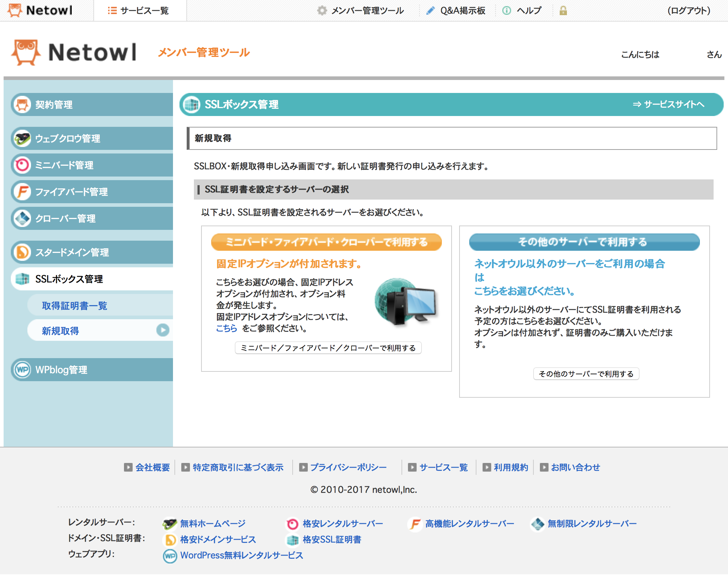
Task: Open 格安SSL証明書 footer link
Action: [332, 539]
